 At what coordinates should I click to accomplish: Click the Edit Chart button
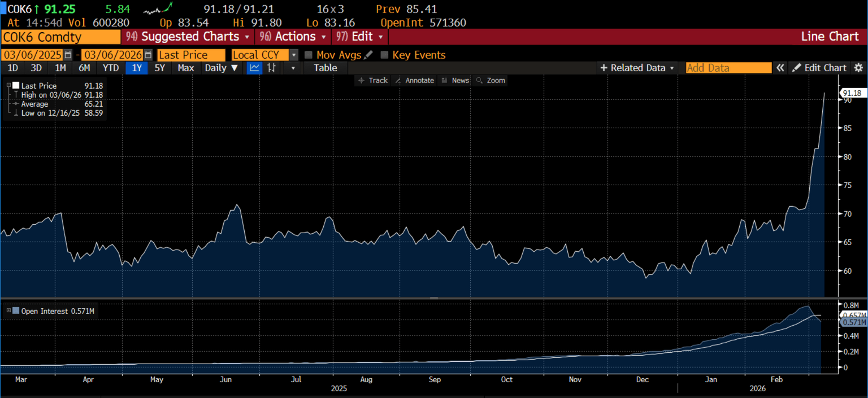pyautogui.click(x=819, y=68)
